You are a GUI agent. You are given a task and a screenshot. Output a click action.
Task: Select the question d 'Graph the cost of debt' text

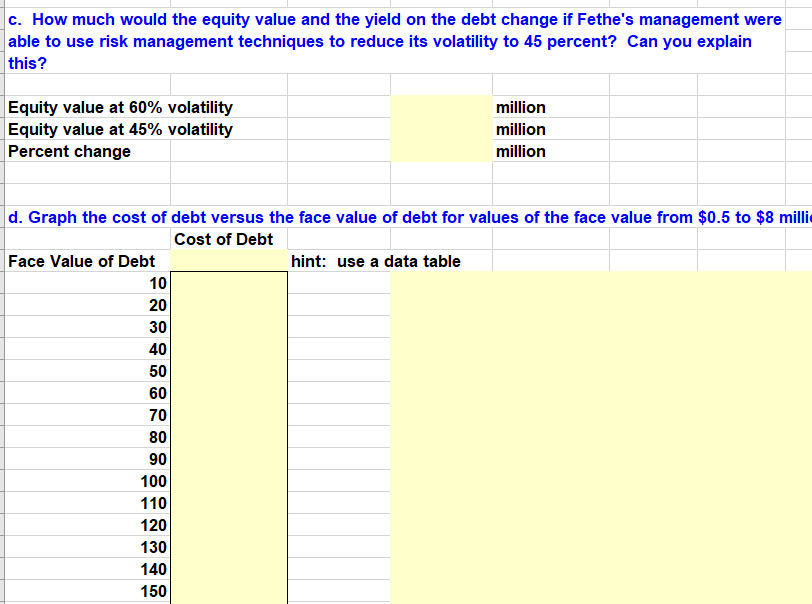tap(409, 217)
